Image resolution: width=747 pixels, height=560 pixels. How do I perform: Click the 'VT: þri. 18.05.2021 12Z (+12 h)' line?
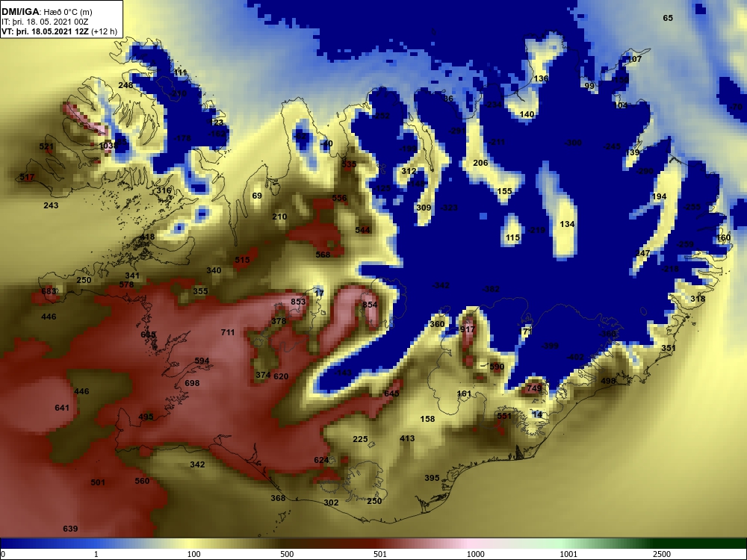click(x=59, y=31)
